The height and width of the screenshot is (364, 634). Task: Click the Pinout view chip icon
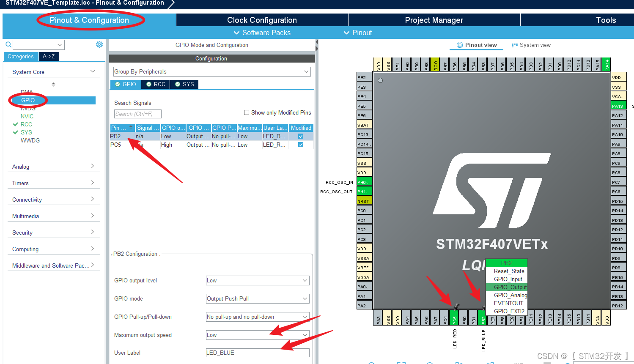[x=460, y=45]
